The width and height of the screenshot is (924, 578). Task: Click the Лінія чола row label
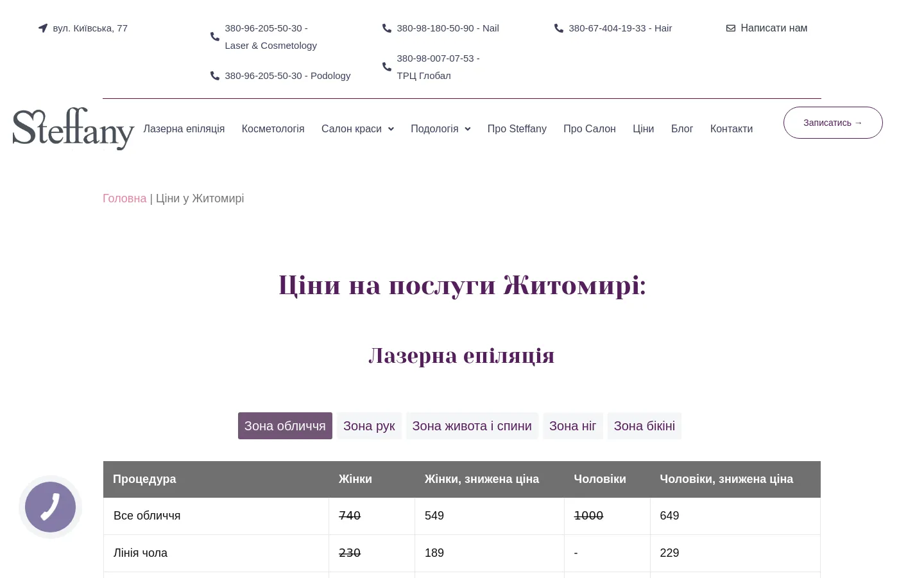141,553
